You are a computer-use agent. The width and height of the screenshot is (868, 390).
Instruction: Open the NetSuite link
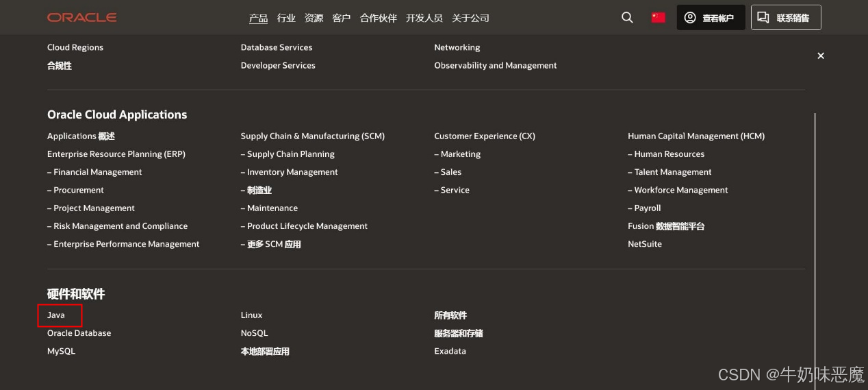click(x=645, y=244)
